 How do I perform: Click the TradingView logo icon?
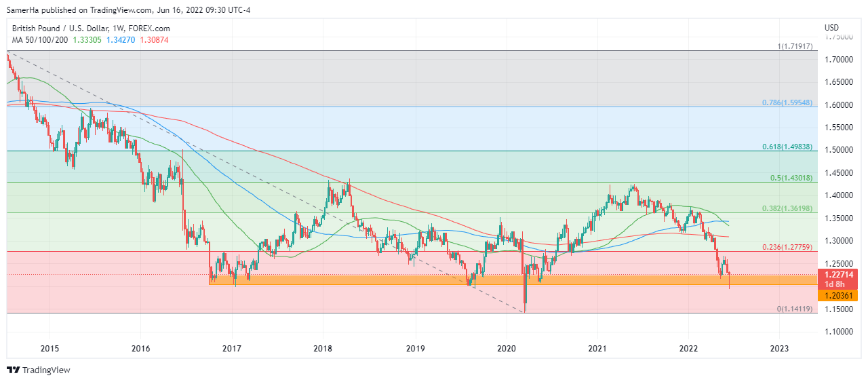(x=13, y=370)
